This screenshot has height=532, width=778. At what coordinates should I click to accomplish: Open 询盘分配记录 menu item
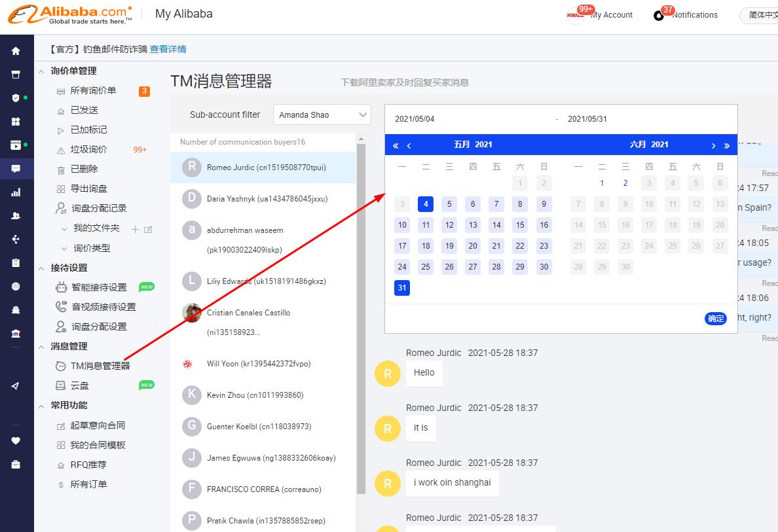[99, 208]
